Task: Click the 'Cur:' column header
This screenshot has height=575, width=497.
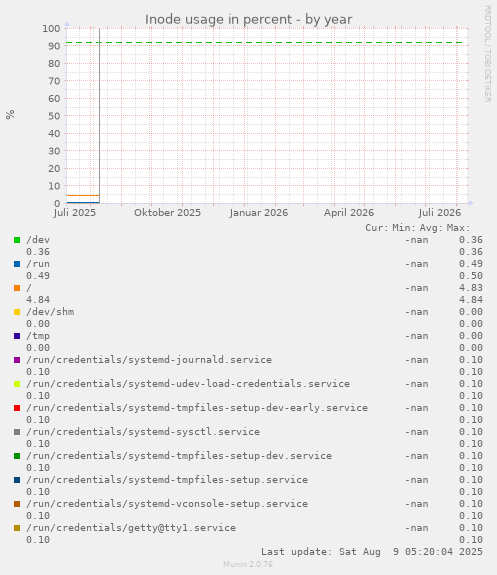Action: coord(377,228)
